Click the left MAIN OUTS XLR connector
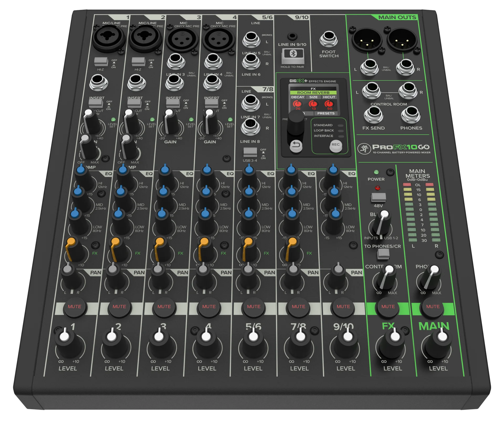 tap(367, 40)
